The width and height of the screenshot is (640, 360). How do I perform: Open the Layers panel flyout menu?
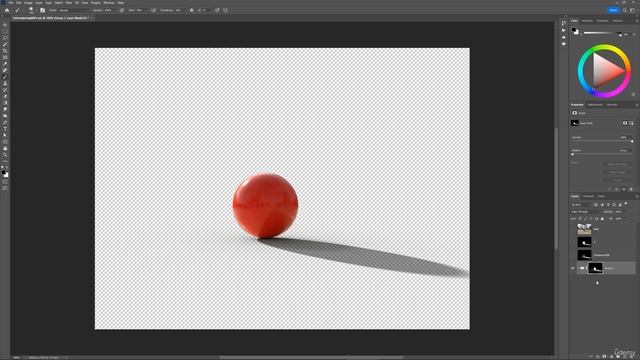pos(637,196)
